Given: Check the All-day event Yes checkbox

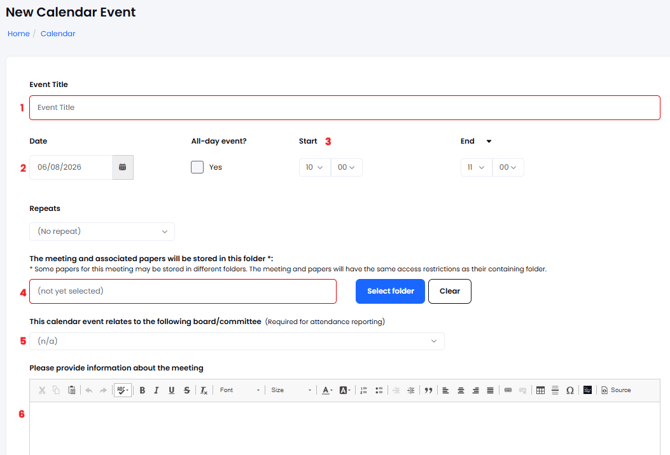Looking at the screenshot, I should pyautogui.click(x=197, y=167).
